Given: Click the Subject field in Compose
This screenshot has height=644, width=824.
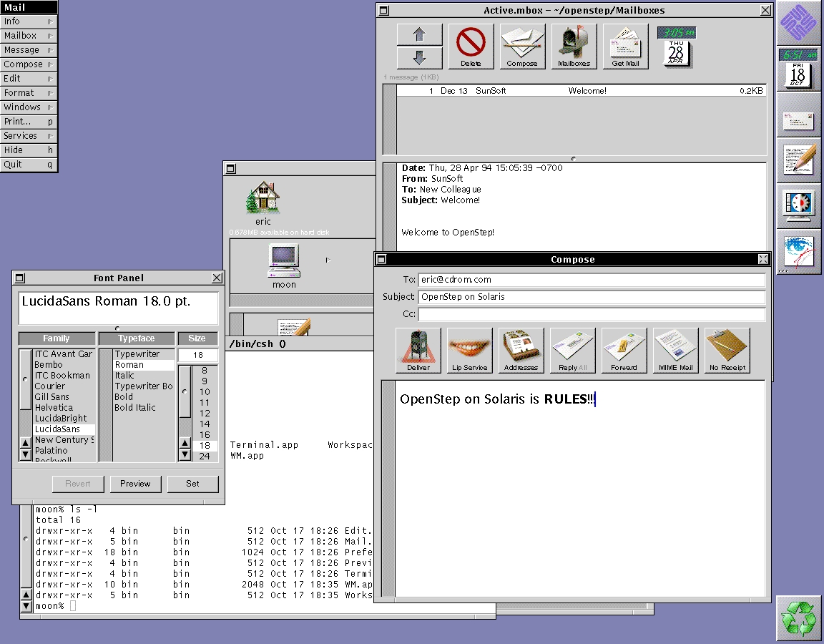Looking at the screenshot, I should 591,297.
